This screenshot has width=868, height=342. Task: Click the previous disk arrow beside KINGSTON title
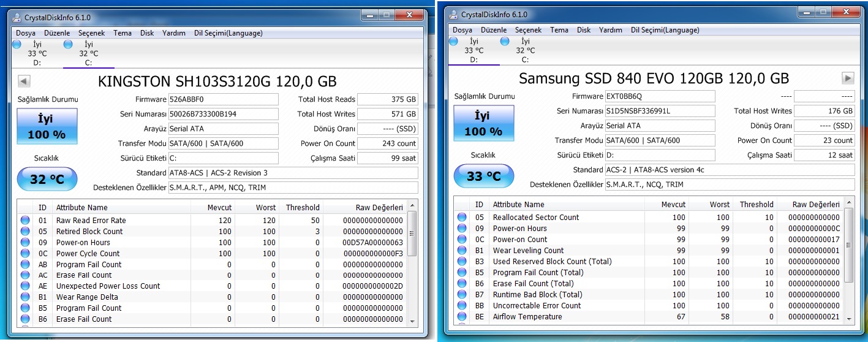24,81
